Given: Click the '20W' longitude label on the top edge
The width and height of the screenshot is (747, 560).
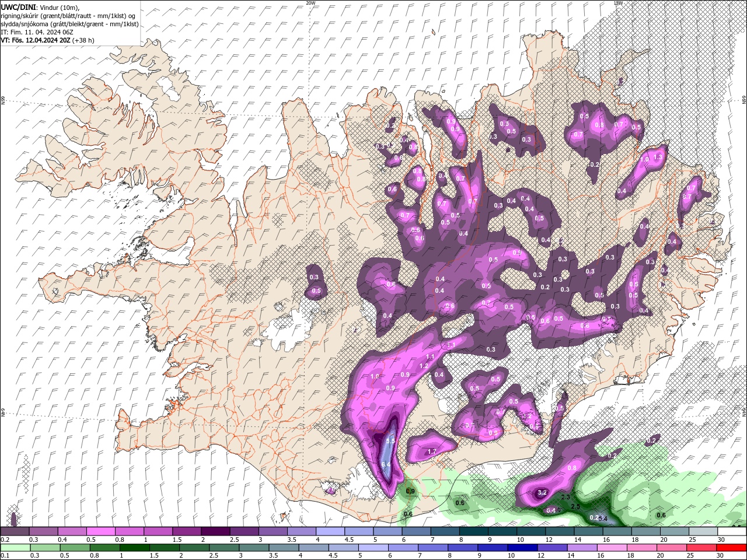Looking at the screenshot, I should 310,3.
